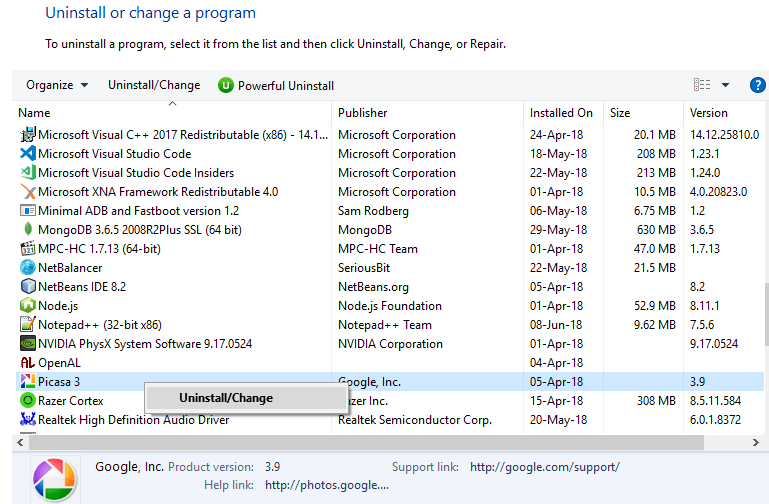The width and height of the screenshot is (769, 504).
Task: Click the Powerful Uninstall button label
Action: coord(286,86)
